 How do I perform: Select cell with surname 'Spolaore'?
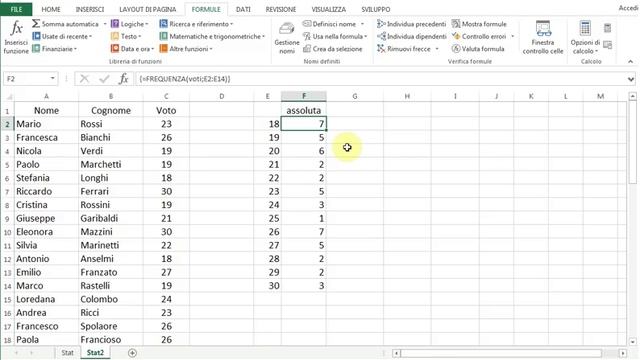tap(111, 326)
